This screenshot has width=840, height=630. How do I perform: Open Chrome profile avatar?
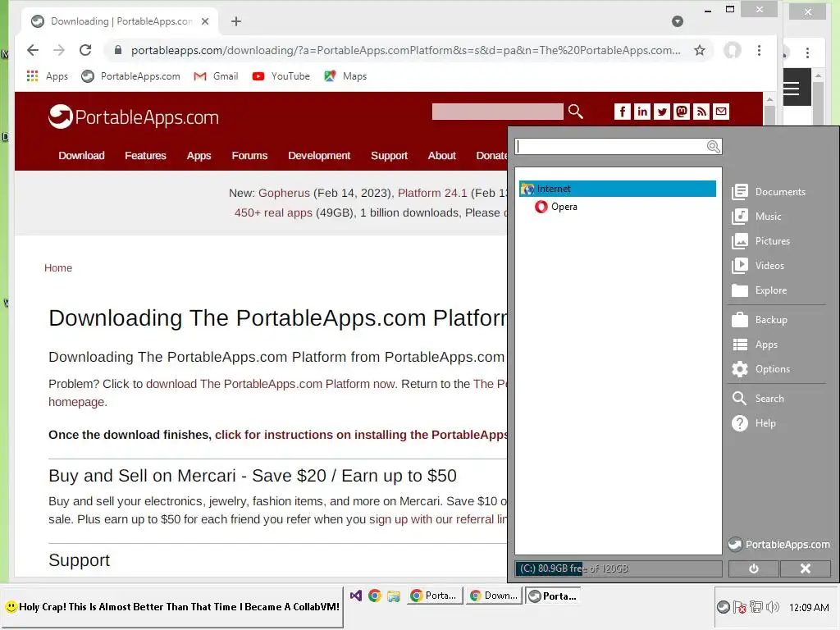733,50
